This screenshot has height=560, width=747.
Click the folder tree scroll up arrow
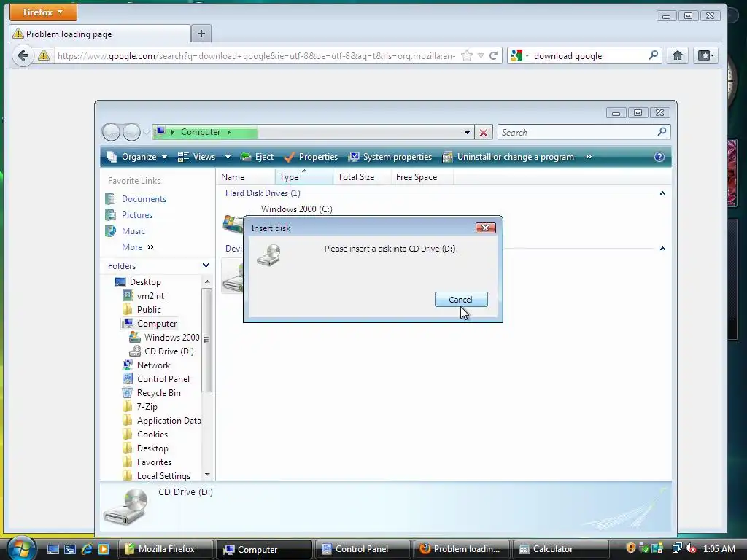click(x=206, y=281)
